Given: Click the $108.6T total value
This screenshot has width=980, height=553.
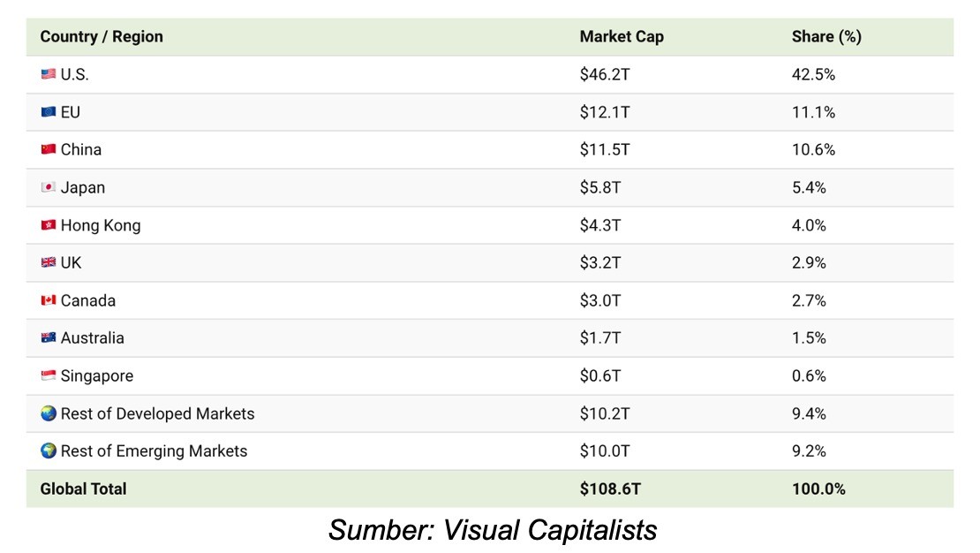Looking at the screenshot, I should tap(610, 489).
